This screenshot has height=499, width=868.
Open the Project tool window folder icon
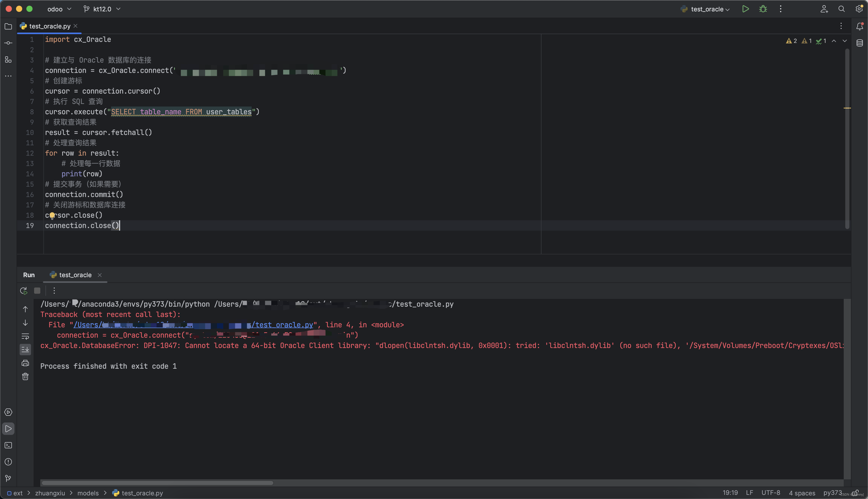coord(8,26)
